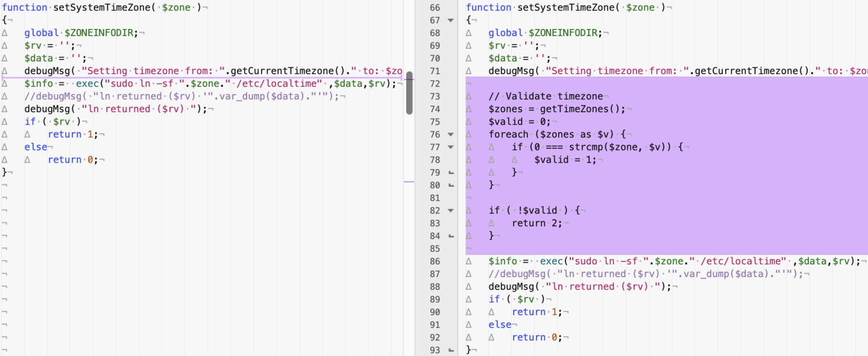Click return 1 in the left pane

click(72, 134)
